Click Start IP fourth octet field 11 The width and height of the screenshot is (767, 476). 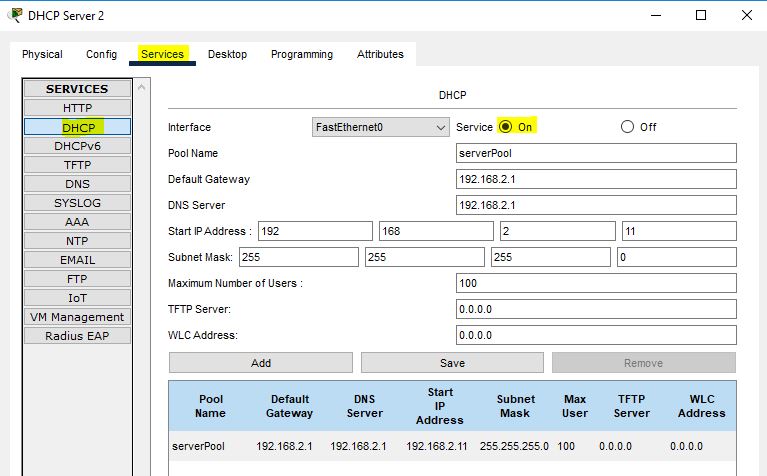click(679, 231)
